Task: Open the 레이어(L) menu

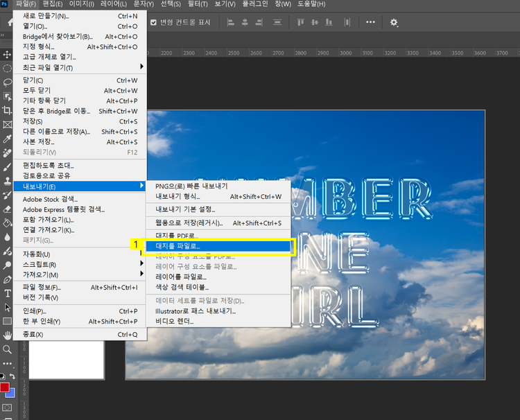Action: tap(114, 4)
